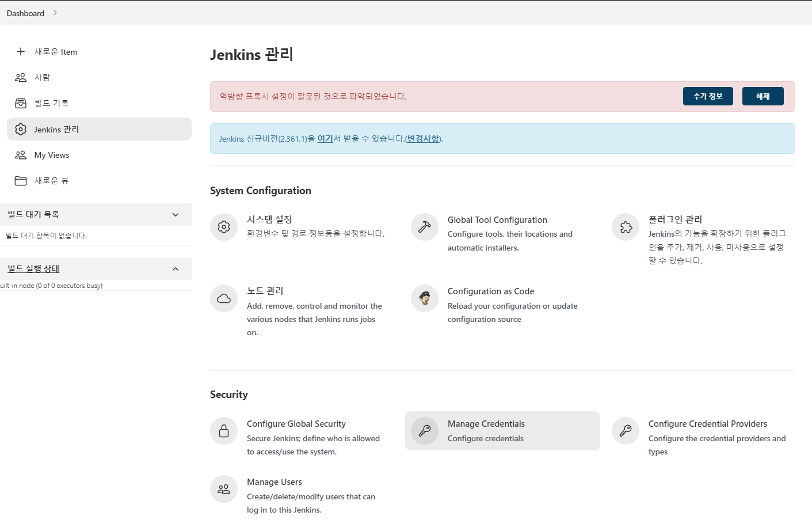
Task: Click the gear icon for Jenkins 관리 sidebar
Action: click(x=21, y=129)
